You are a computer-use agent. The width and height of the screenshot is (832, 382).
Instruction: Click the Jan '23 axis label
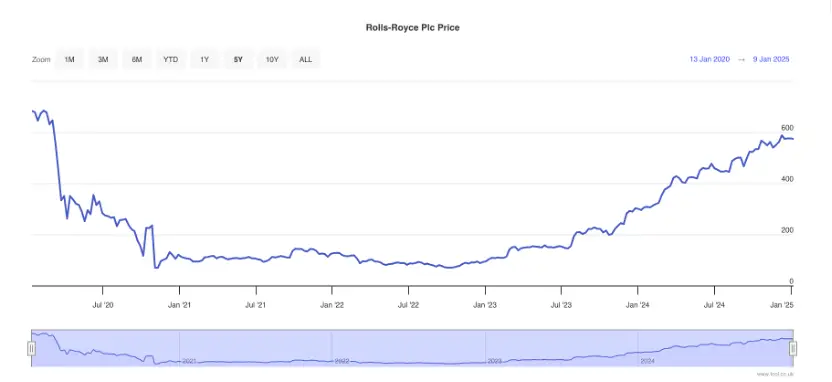click(486, 305)
